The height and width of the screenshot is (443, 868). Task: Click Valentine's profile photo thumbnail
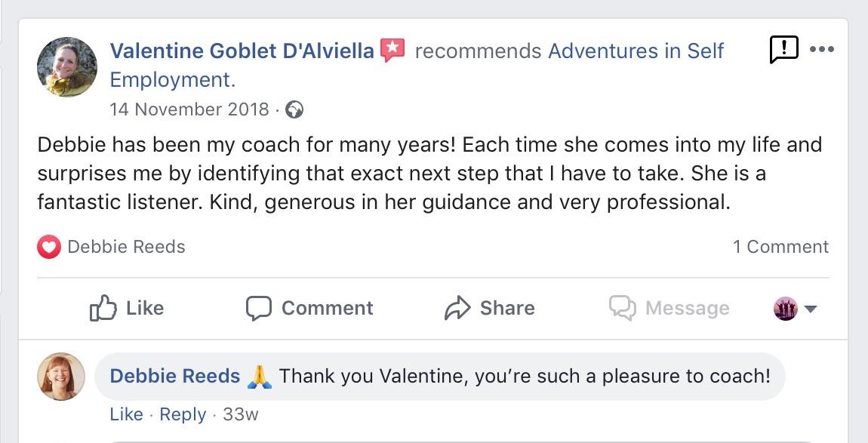(x=67, y=67)
